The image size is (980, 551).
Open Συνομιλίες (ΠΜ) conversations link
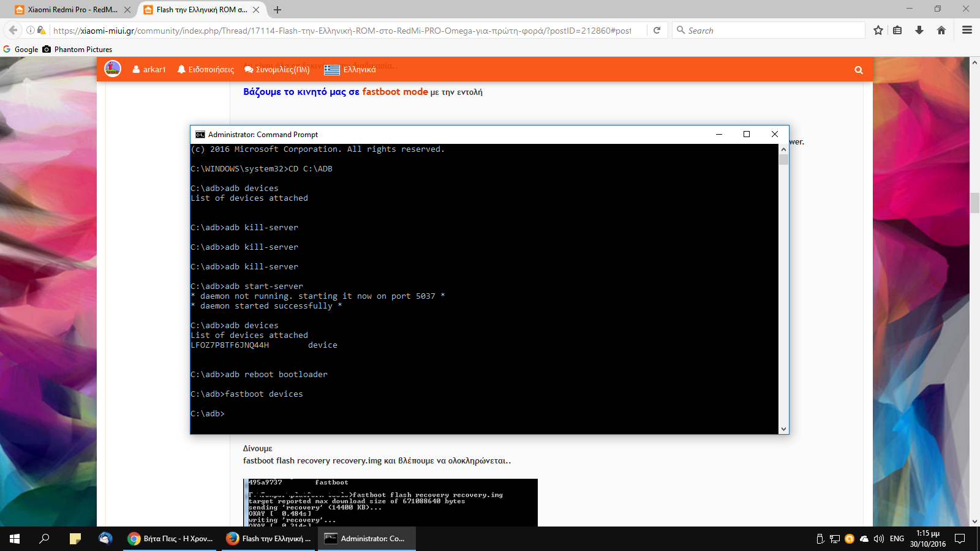(277, 70)
